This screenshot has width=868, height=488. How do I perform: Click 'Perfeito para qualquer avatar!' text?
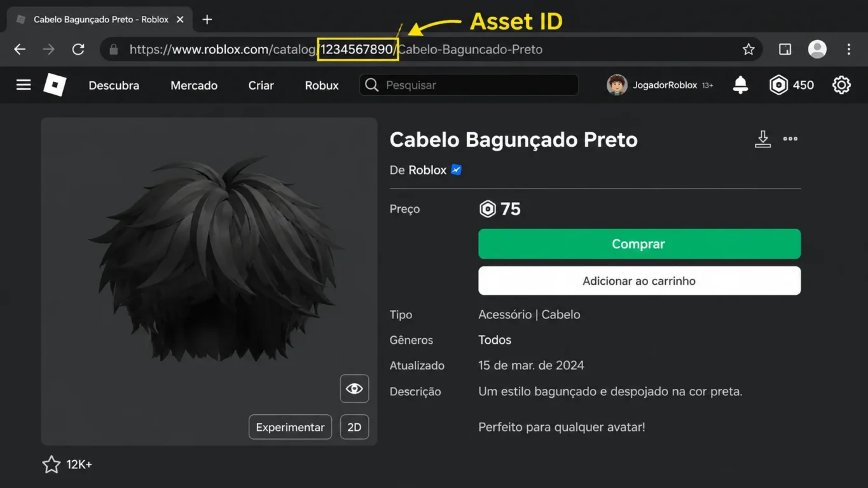coord(561,427)
